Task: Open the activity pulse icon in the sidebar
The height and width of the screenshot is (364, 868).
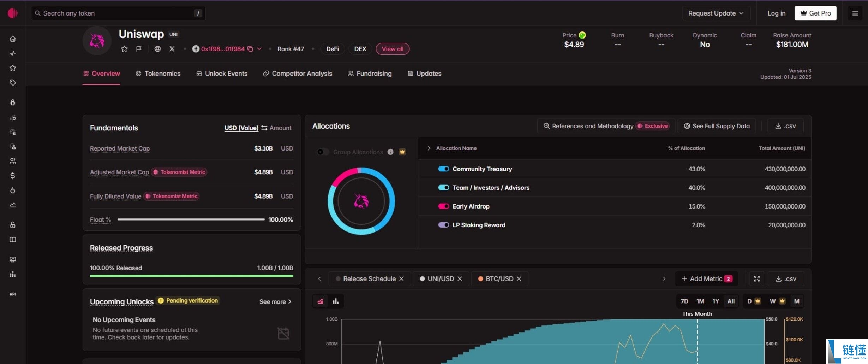Action: click(13, 53)
